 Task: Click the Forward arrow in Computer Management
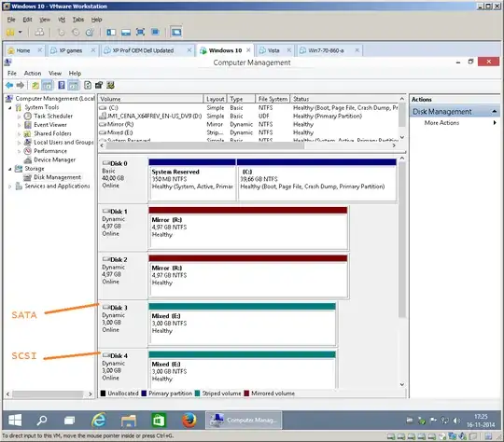21,86
